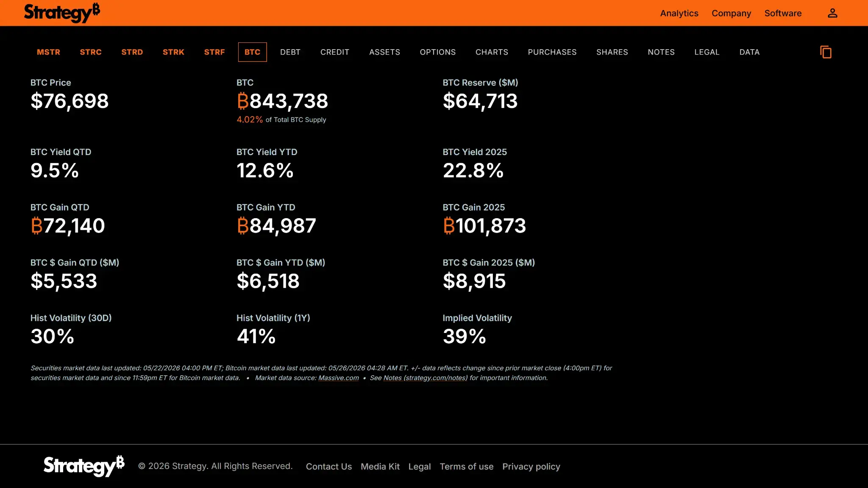
Task: Click the BTC Yield 2025 value 22.8%
Action: pos(473,170)
